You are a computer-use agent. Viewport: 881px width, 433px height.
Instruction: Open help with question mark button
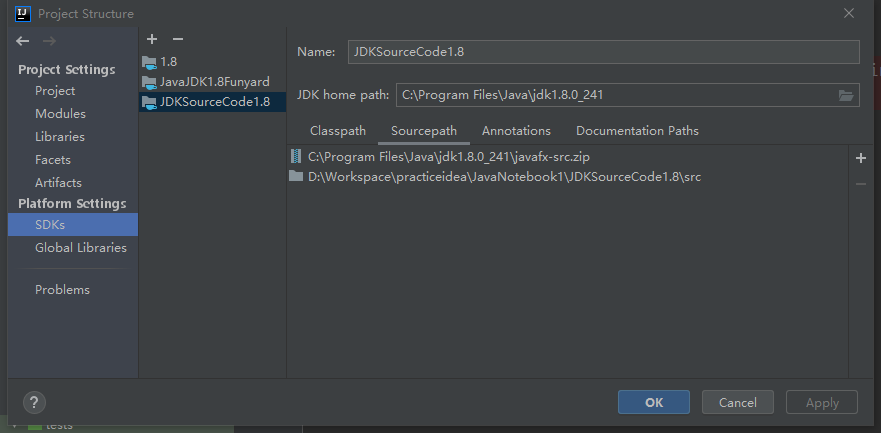tap(34, 402)
